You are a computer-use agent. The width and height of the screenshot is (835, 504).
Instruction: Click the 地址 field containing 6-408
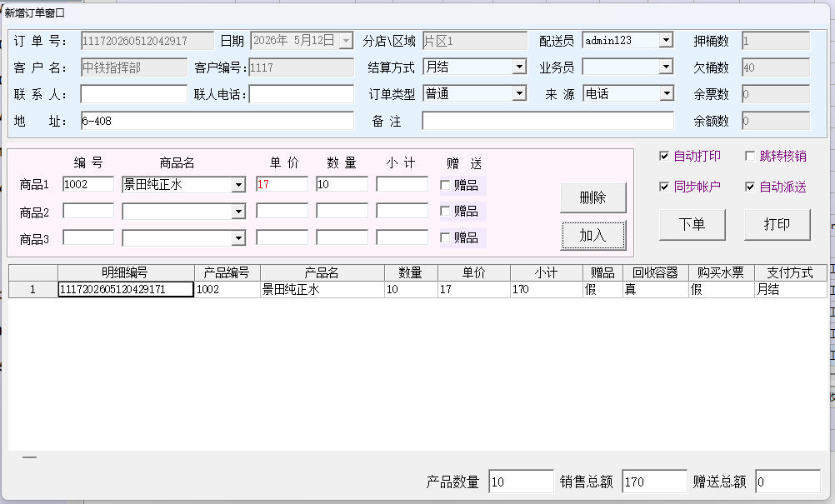(217, 121)
